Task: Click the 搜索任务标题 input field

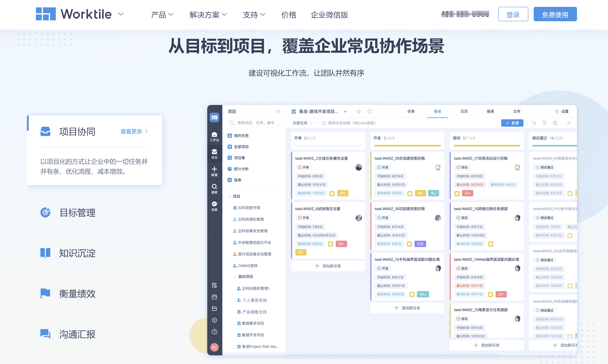Action: click(351, 123)
